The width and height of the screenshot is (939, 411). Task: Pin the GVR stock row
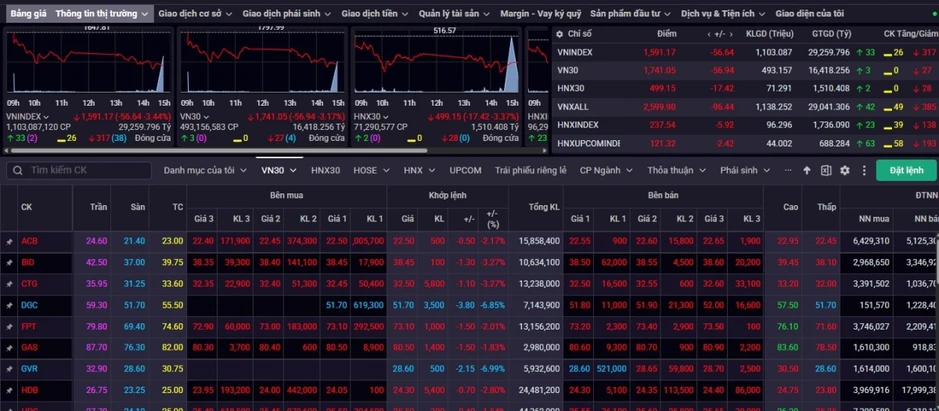pos(9,369)
